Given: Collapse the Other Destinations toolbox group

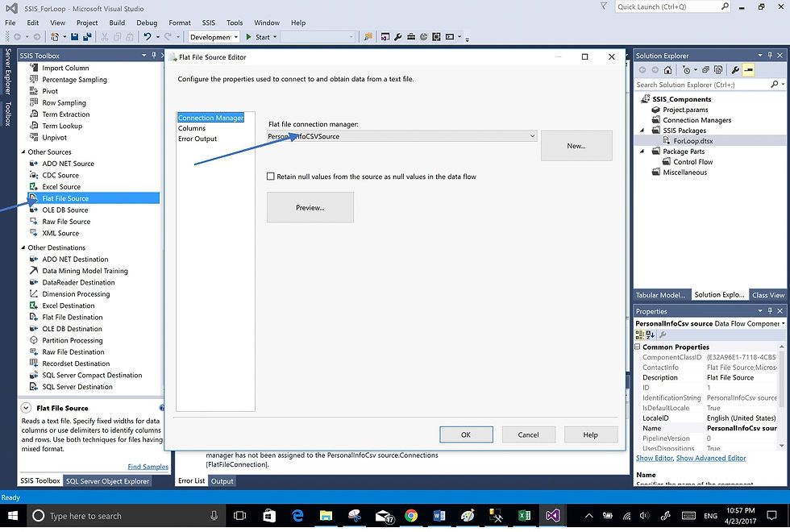Looking at the screenshot, I should [x=23, y=247].
